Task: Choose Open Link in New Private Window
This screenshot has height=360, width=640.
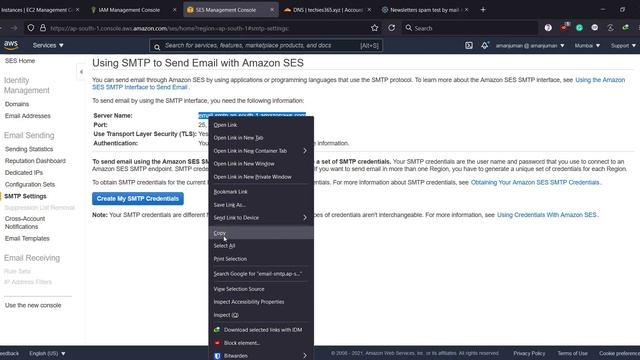Action: point(261,177)
